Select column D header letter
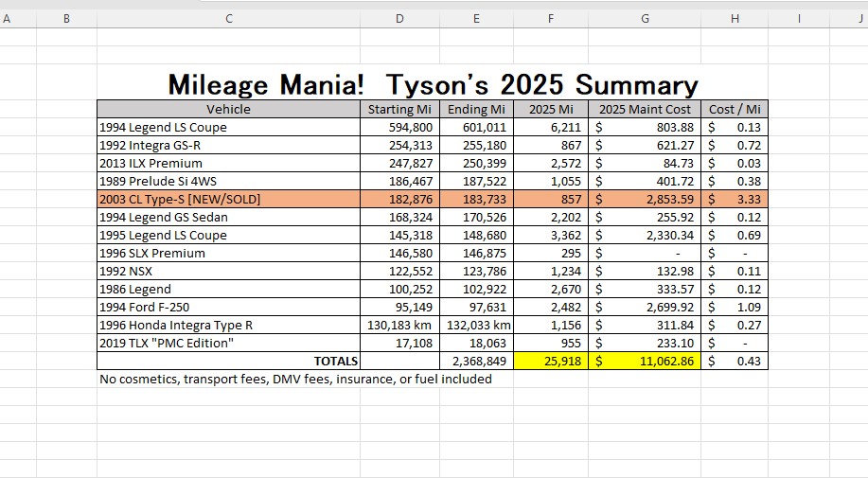 click(399, 17)
